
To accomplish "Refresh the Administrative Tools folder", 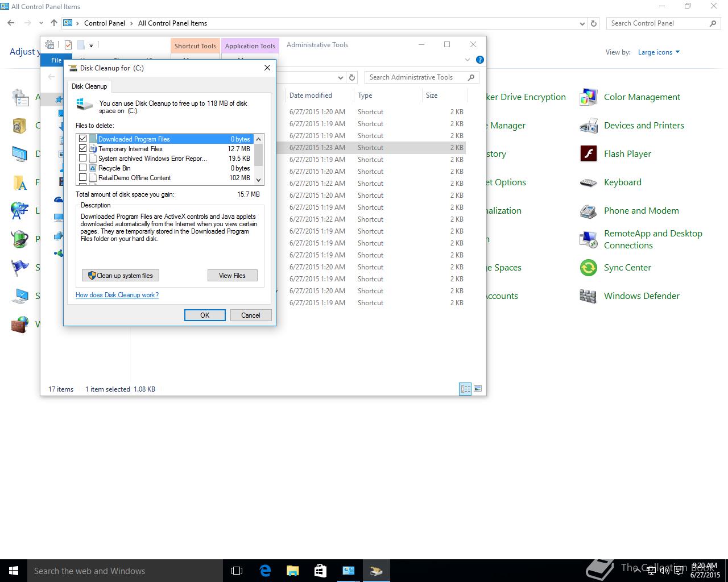I will point(352,77).
